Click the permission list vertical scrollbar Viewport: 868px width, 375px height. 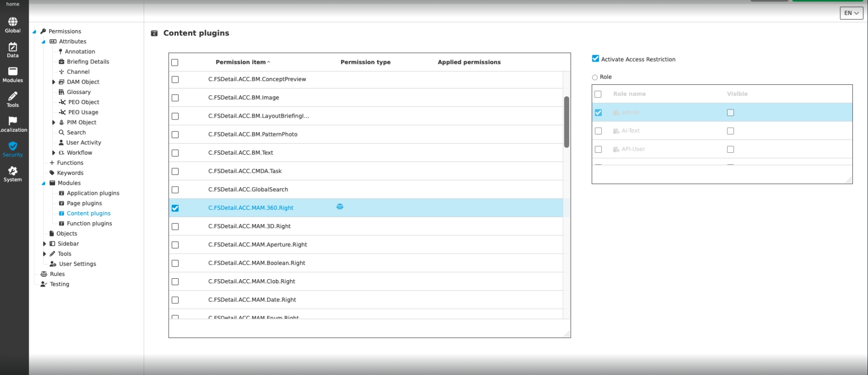(566, 122)
